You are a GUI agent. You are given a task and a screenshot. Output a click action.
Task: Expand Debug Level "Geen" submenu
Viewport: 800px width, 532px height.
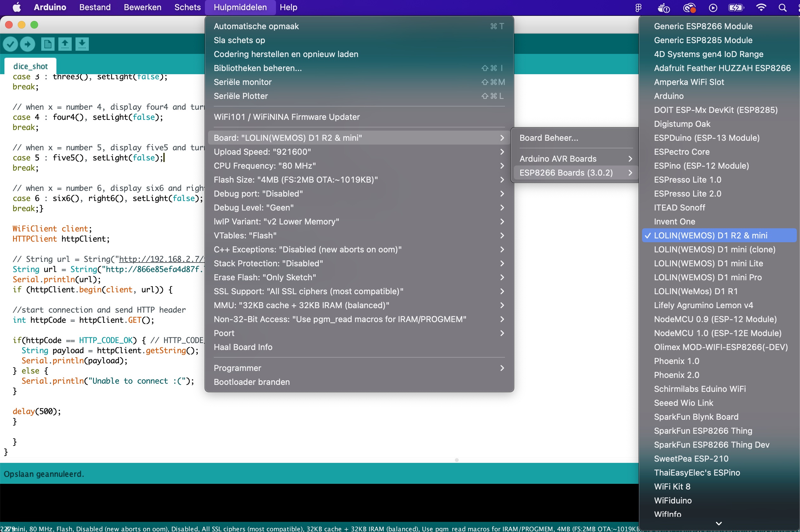[x=359, y=208]
